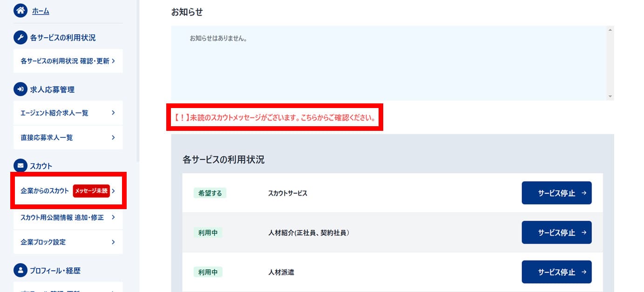Expand スカウト用公開情報 追加・修正 chevron
Image resolution: width=644 pixels, height=292 pixels.
[x=113, y=217]
